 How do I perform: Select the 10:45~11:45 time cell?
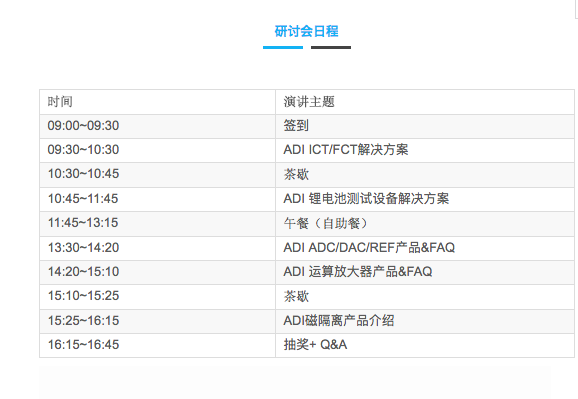pos(157,199)
